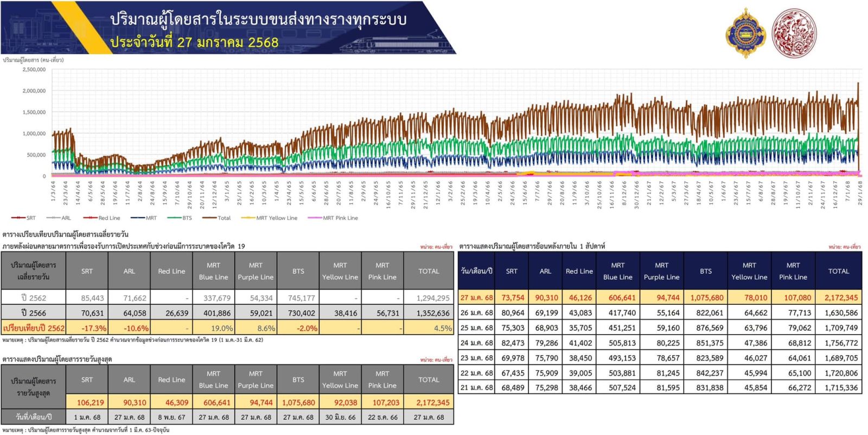868x435 pixels.
Task: Click the ปี 2566 row label
Action: (x=34, y=313)
